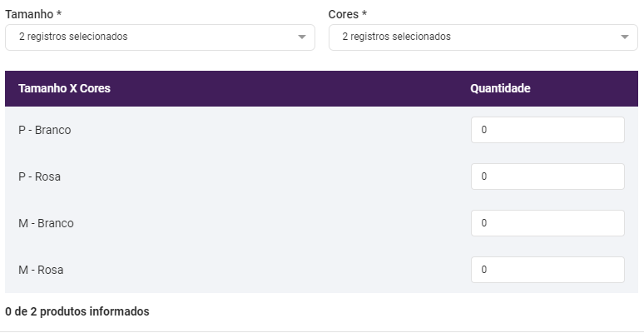Focus the quantity field for M - Branco
Viewport: 644px width, 333px height.
tap(547, 223)
